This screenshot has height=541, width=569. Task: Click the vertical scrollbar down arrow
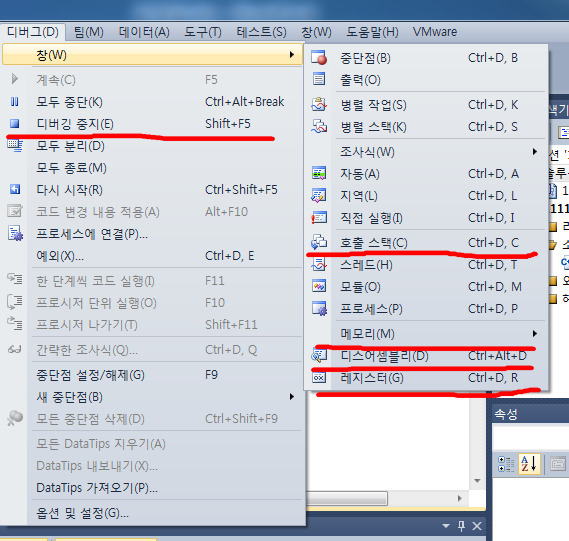477,481
